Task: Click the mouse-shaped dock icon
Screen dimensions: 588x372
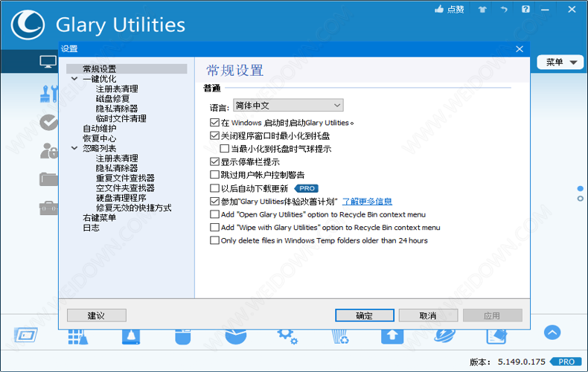Action: 182,336
